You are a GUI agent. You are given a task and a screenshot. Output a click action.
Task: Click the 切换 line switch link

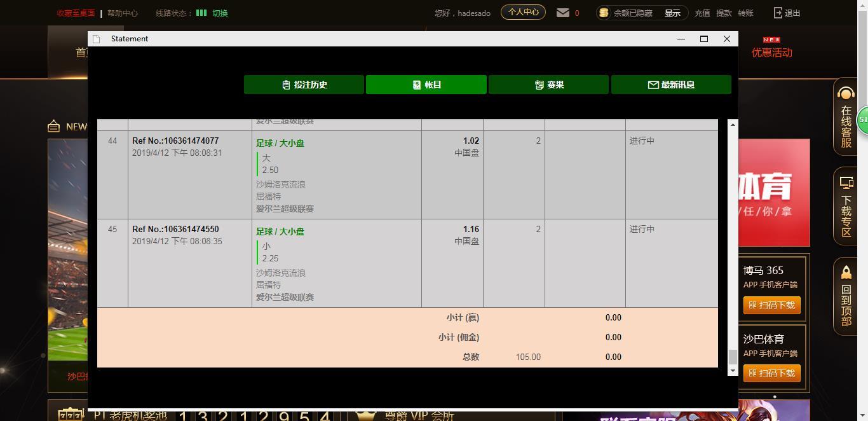[x=220, y=13]
